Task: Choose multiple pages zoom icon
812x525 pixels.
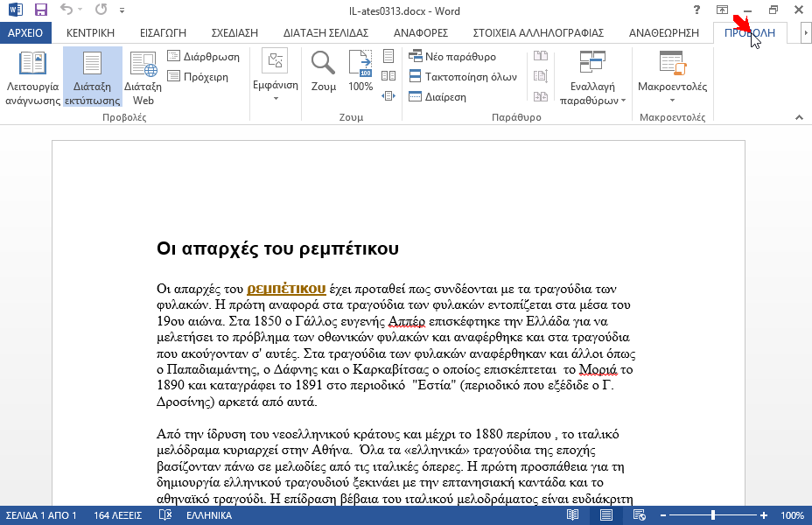Action: (x=388, y=76)
